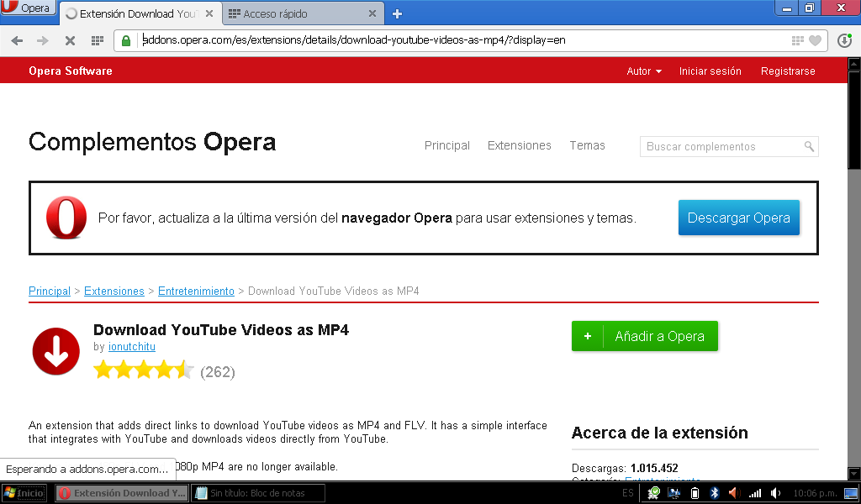
Task: Switch to the Extensión Download YouTube tab
Action: [140, 13]
